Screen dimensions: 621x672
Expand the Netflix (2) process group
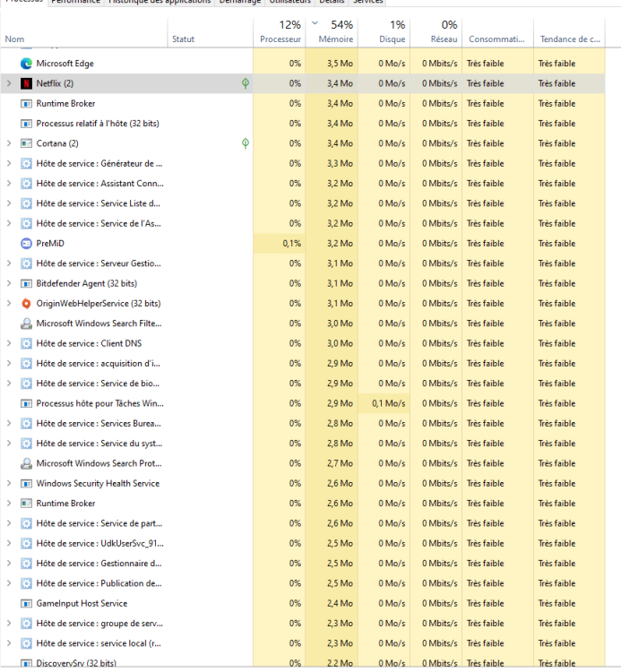9,83
